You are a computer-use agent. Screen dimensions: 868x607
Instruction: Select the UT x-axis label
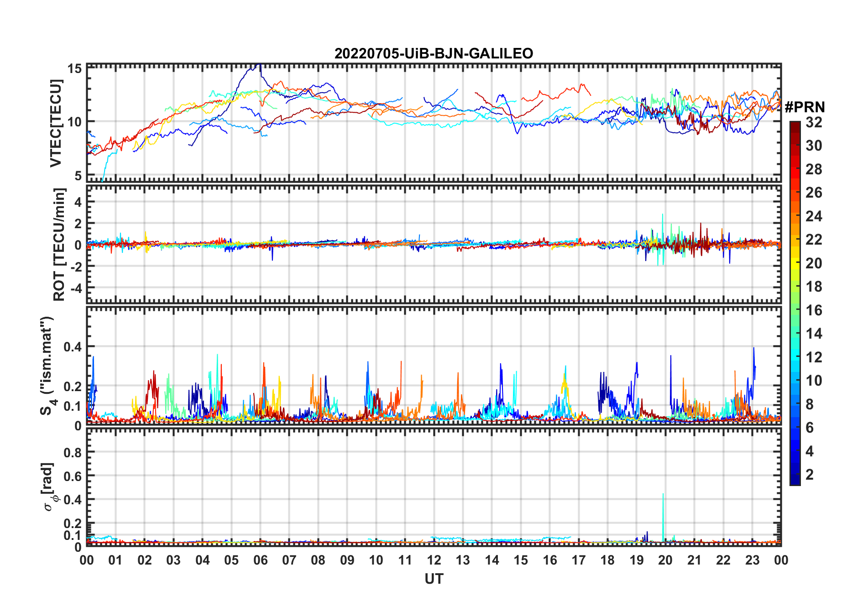tap(434, 579)
